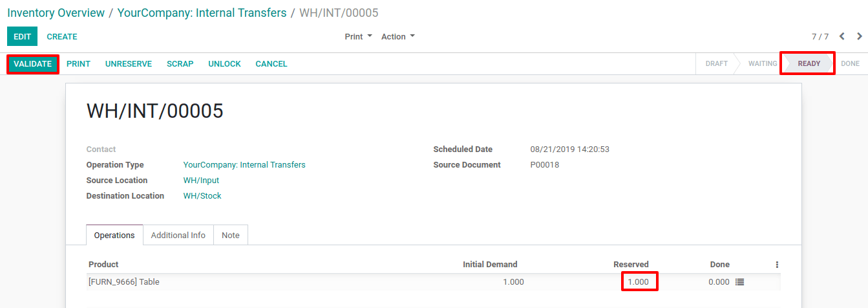The image size is (868, 308).
Task: Open column options kebab menu
Action: coord(777,265)
